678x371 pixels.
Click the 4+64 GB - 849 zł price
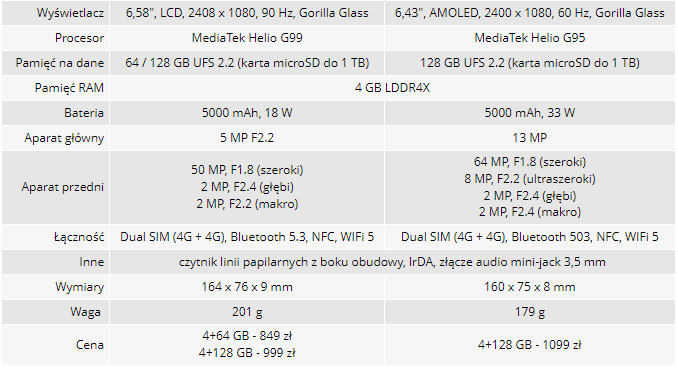pyautogui.click(x=247, y=336)
